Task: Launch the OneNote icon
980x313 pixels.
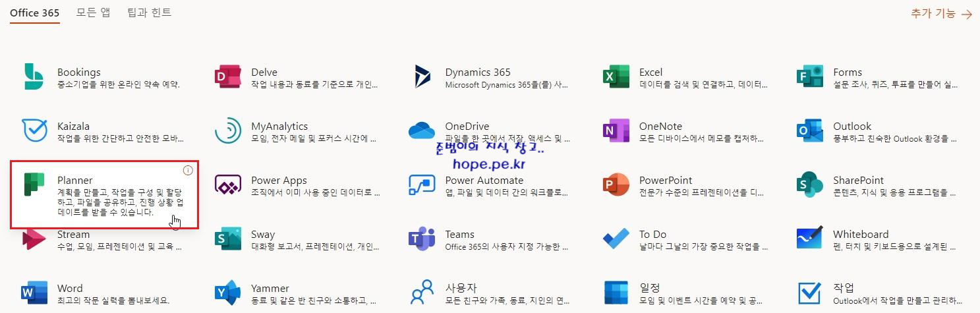Action: coord(616,131)
